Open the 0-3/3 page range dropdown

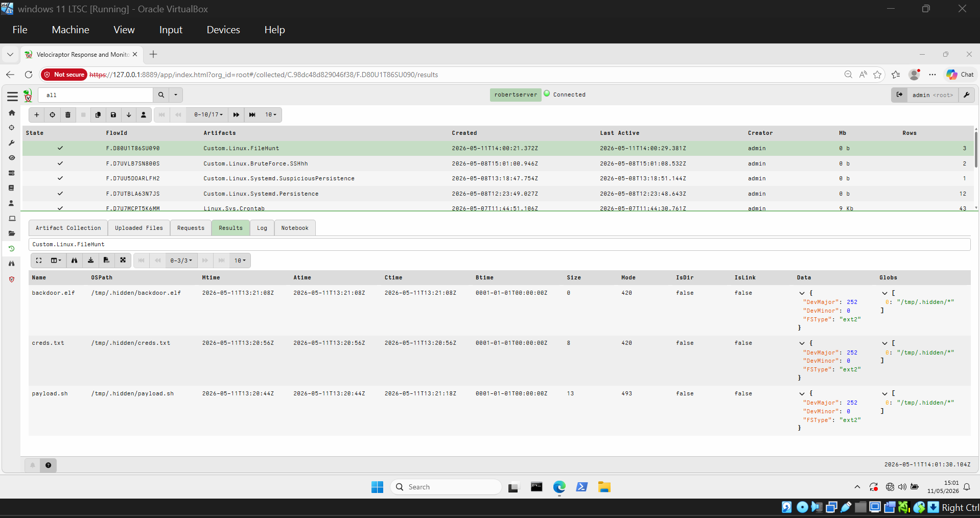click(181, 261)
